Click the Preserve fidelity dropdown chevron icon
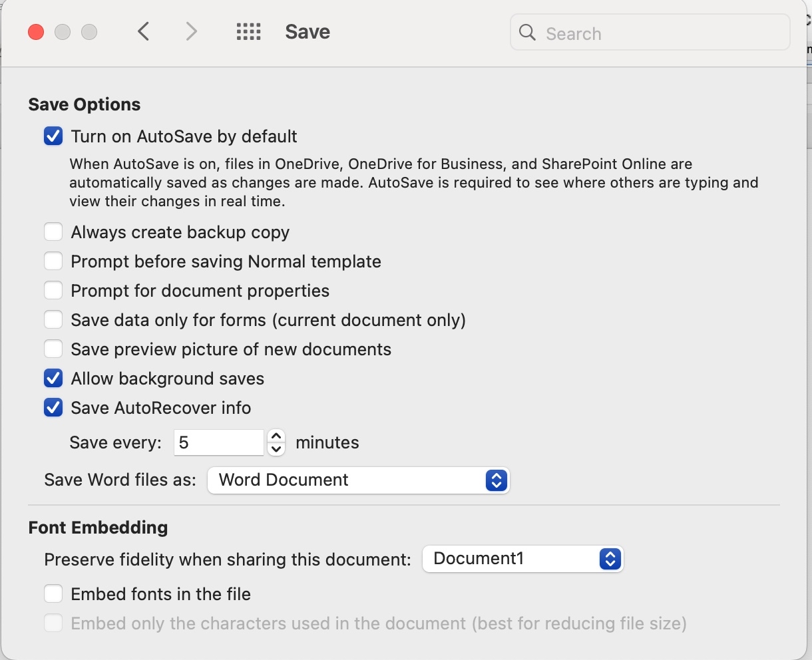This screenshot has width=812, height=660. tap(609, 559)
